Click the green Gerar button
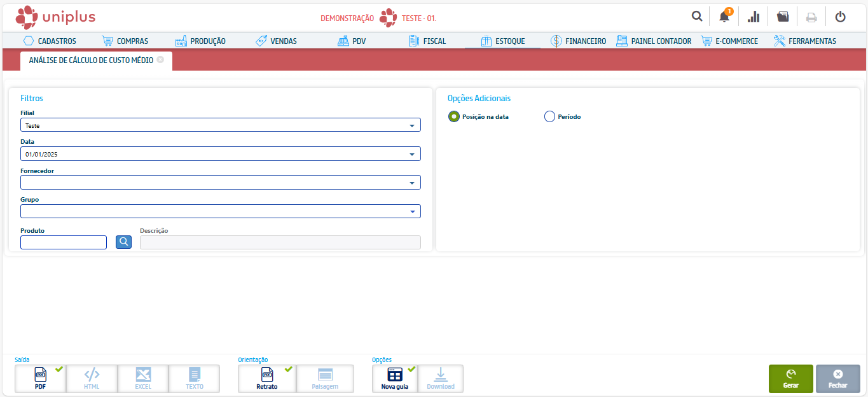Image resolution: width=868 pixels, height=397 pixels. pyautogui.click(x=790, y=379)
